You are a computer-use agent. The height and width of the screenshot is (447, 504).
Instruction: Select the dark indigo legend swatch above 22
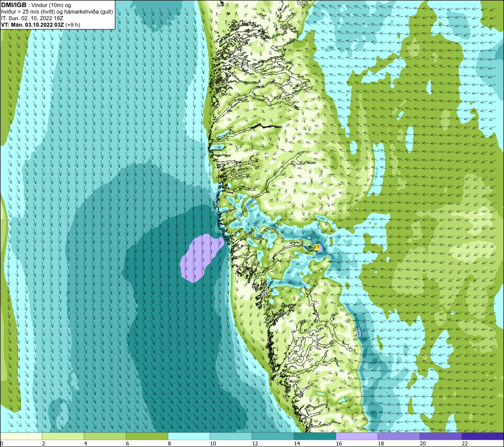click(483, 436)
